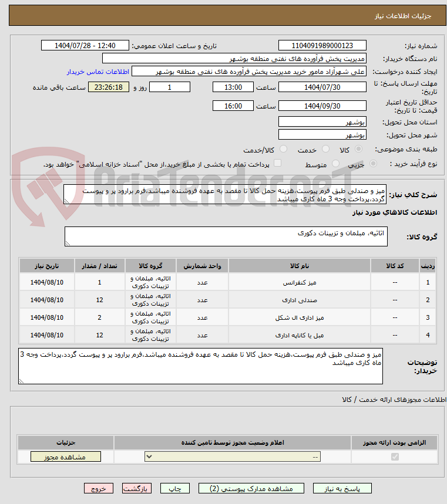Click the resize grip of the گروه کالا box

[x=68, y=243]
